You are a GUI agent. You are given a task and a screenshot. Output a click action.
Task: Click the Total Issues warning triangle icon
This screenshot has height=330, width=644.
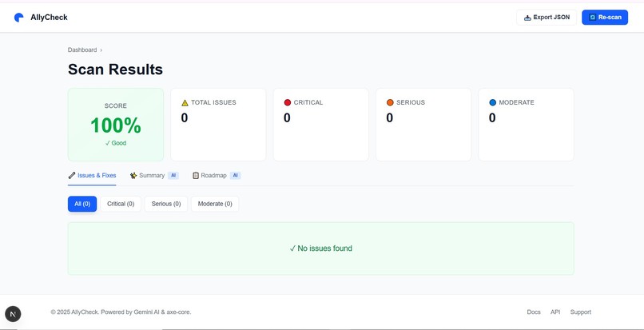coord(185,103)
